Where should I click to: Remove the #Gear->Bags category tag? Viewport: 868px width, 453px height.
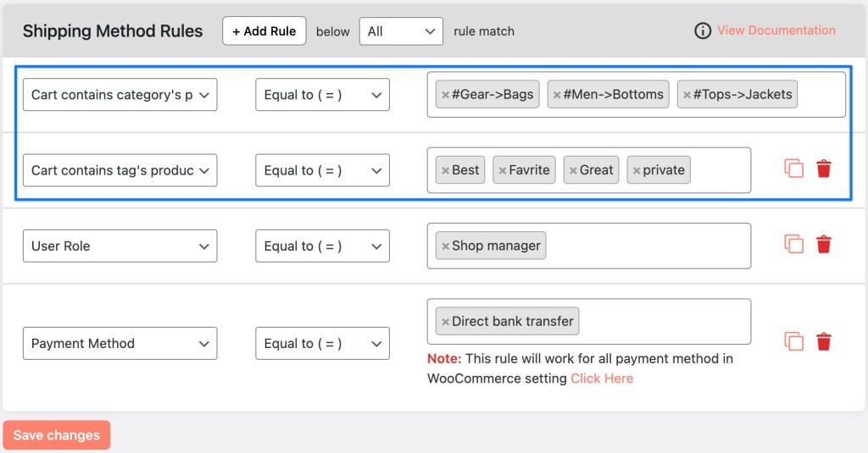[445, 95]
